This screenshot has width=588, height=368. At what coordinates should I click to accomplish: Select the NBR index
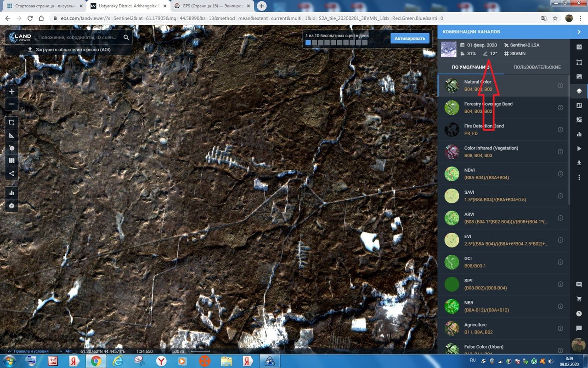503,306
